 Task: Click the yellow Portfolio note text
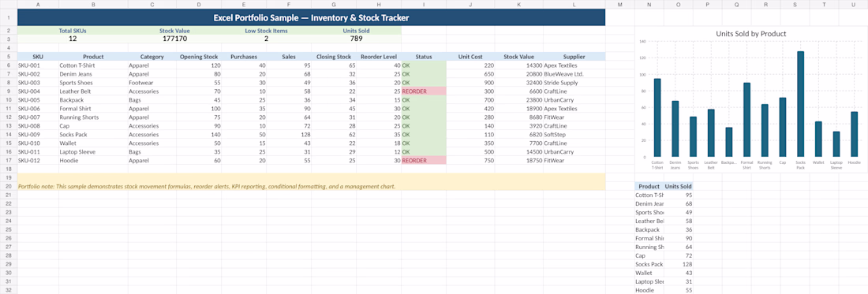tap(207, 186)
